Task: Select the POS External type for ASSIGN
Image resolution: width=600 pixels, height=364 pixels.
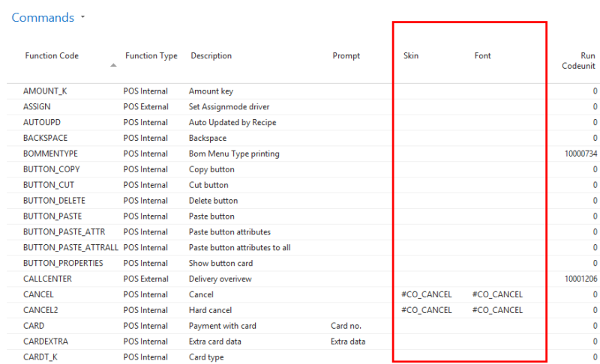Action: [x=145, y=107]
